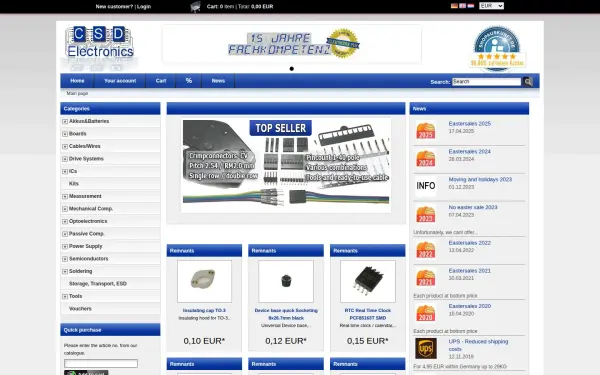The width and height of the screenshot is (600, 375).
Task: Open the Top Seller crimp connectors banner
Action: coord(286,165)
